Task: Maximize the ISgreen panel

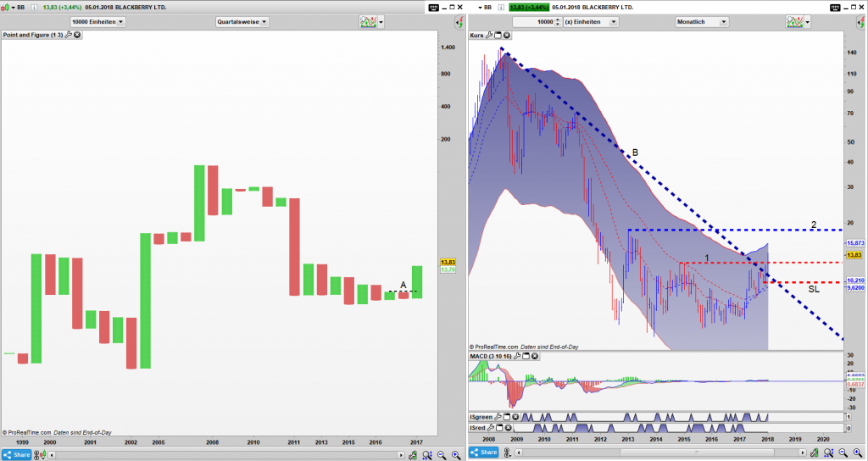Action: (507, 417)
